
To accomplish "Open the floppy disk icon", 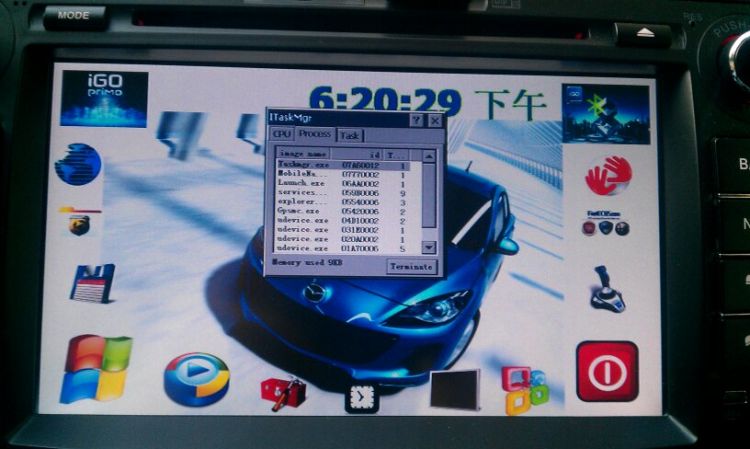I will (x=93, y=283).
